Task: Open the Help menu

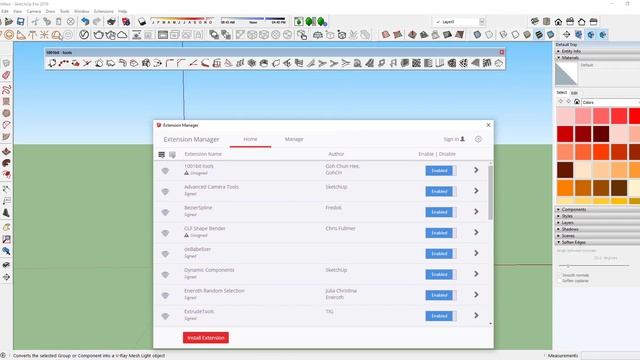Action: click(x=122, y=11)
